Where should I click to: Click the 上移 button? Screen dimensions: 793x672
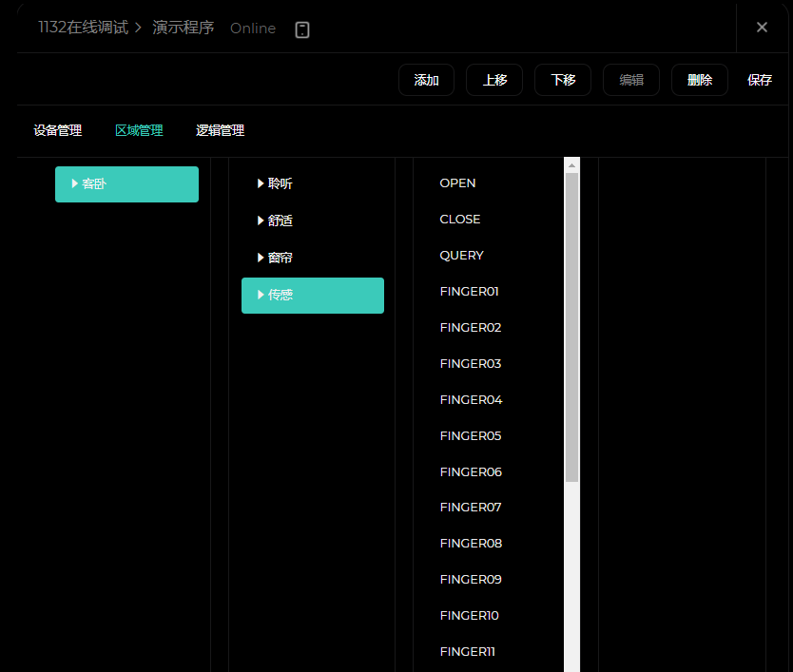(494, 80)
